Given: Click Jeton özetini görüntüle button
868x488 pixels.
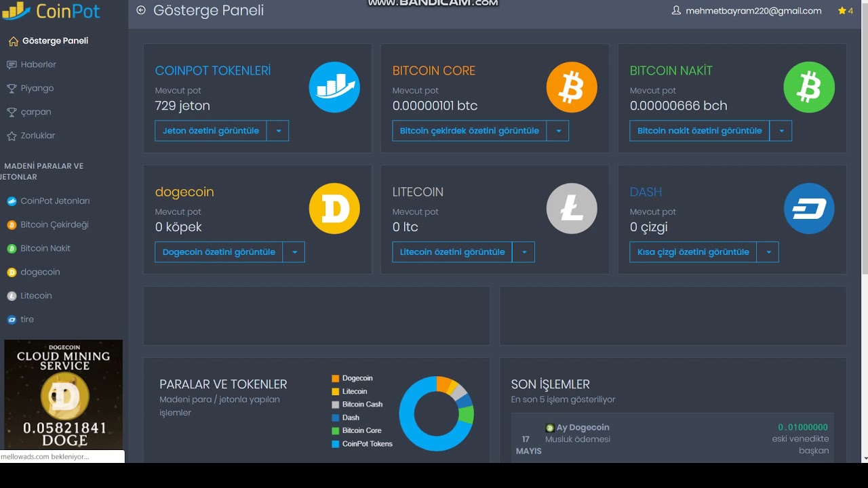Looking at the screenshot, I should [x=211, y=131].
